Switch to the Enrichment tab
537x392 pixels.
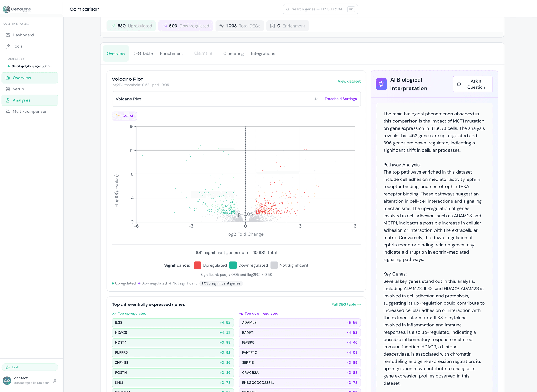pyautogui.click(x=171, y=53)
